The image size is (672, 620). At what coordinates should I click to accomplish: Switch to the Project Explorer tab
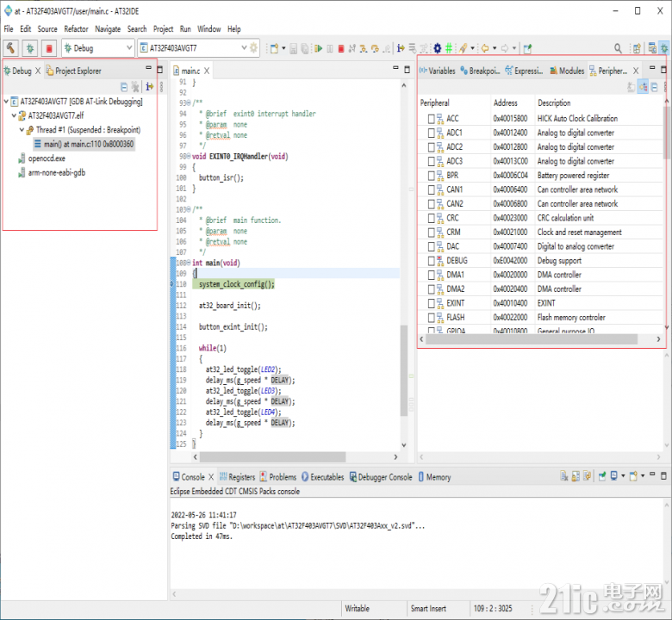(74, 71)
